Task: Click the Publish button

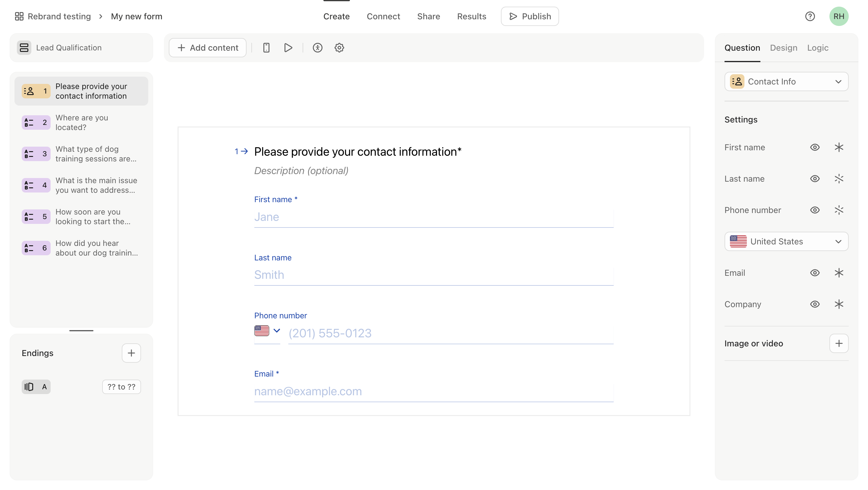Action: pyautogui.click(x=529, y=16)
